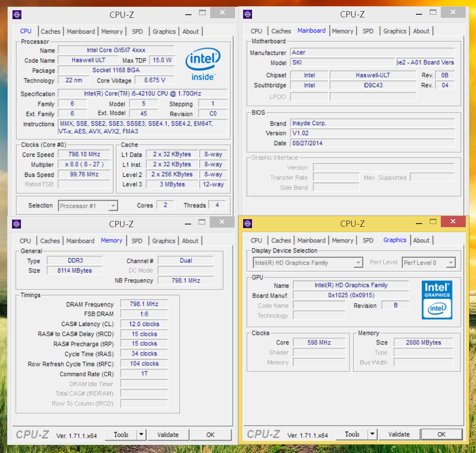
Task: Switch to Caches tab in the CPU window
Action: (50, 32)
